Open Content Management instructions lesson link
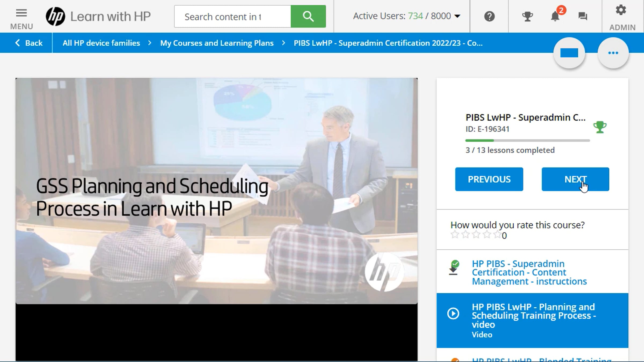This screenshot has width=644, height=362. [529, 272]
